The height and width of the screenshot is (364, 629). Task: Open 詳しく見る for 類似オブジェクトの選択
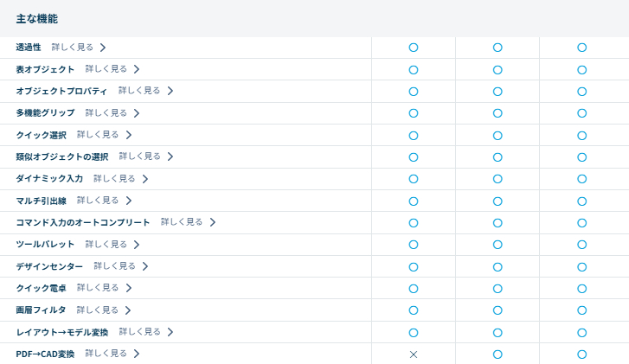pos(139,156)
